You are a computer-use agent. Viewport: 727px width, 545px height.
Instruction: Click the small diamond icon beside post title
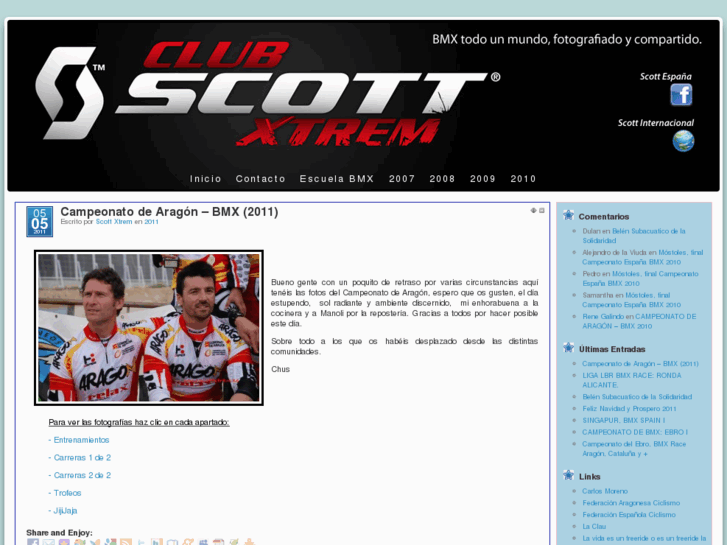pos(533,211)
